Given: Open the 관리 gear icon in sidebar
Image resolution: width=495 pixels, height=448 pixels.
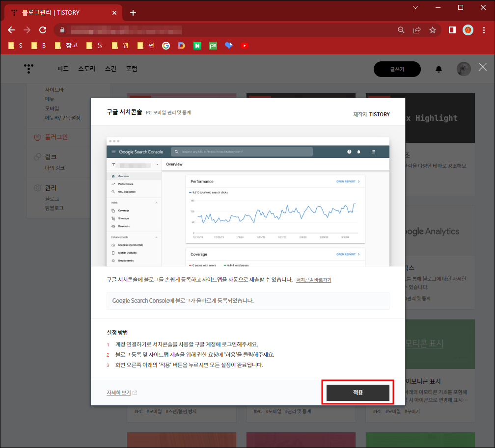Looking at the screenshot, I should point(37,187).
